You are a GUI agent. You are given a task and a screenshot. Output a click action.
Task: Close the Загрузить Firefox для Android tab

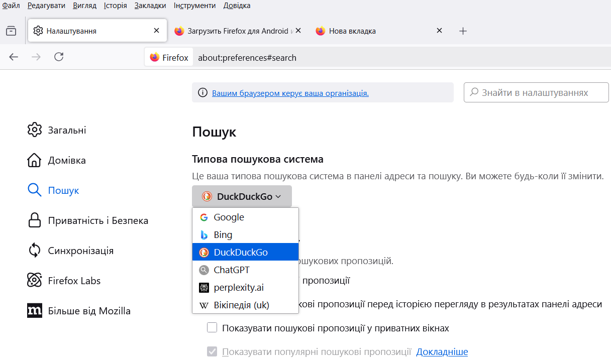[x=298, y=31]
